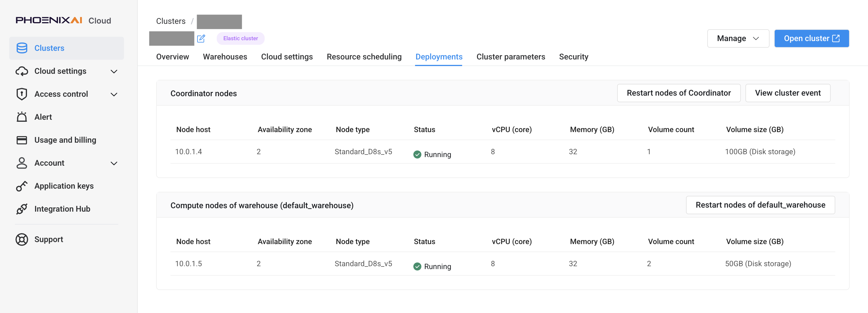Open the Cloud settings tab
Image resolution: width=868 pixels, height=313 pixels.
pos(287,57)
